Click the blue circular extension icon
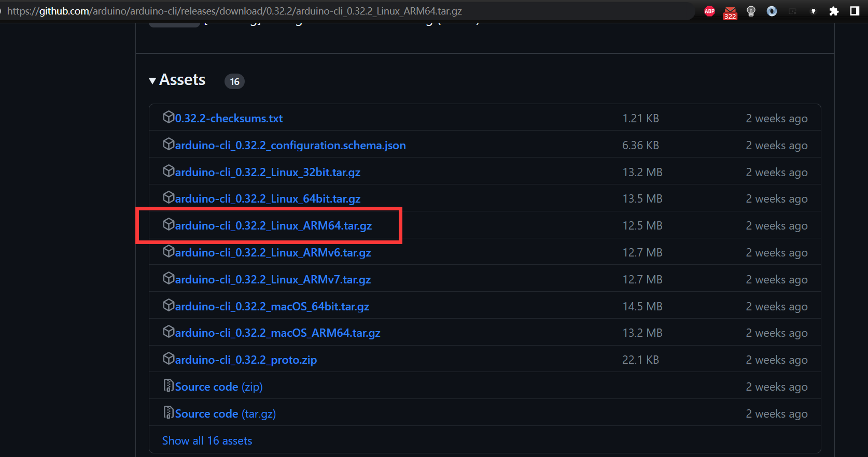 772,11
